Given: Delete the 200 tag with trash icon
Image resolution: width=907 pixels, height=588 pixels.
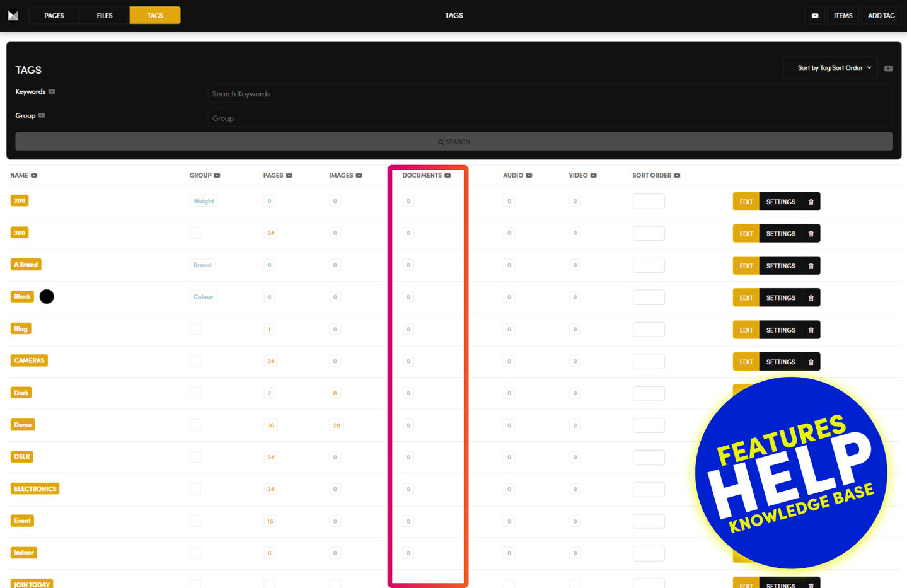Looking at the screenshot, I should (x=811, y=202).
